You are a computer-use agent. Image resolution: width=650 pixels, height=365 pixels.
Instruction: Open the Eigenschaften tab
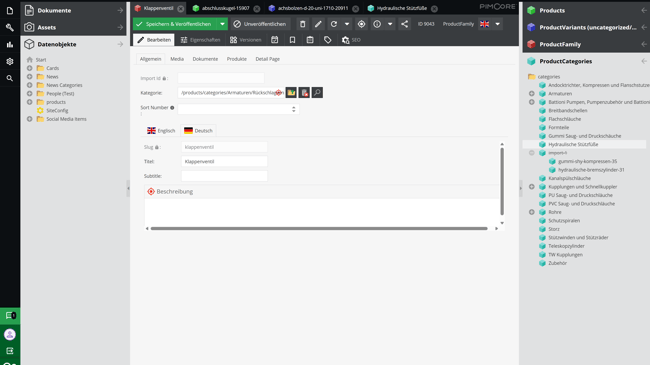200,40
